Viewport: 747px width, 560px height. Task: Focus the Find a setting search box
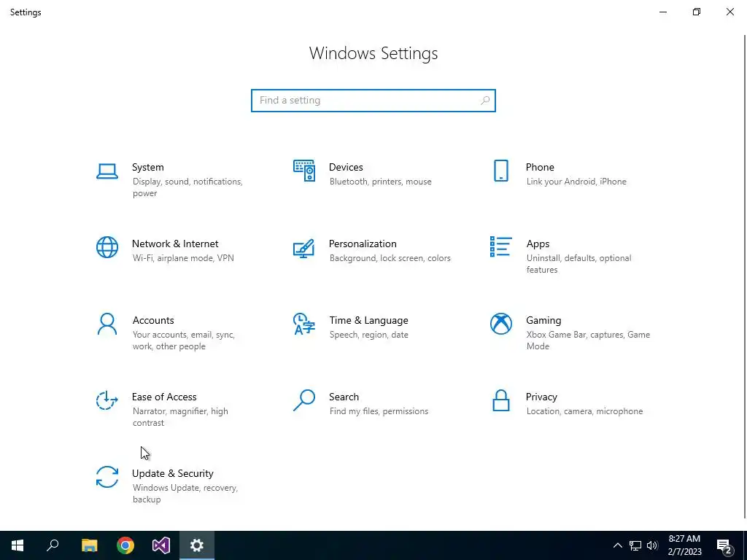point(373,101)
